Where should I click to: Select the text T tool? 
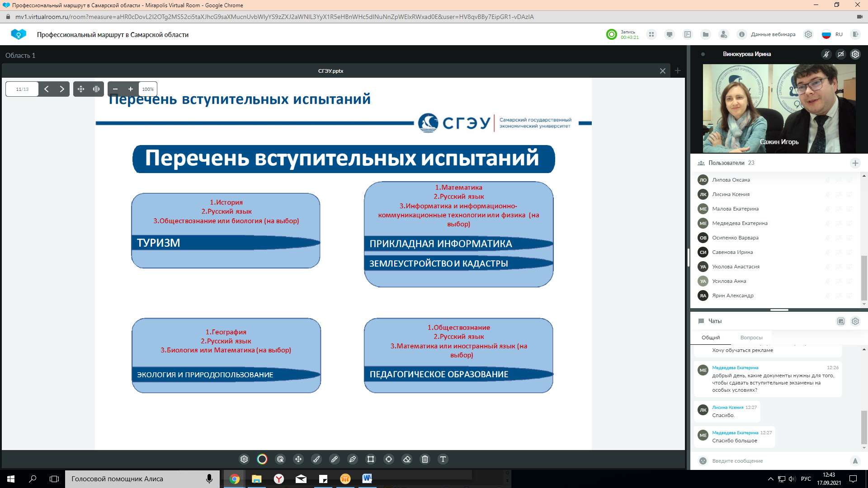(443, 459)
